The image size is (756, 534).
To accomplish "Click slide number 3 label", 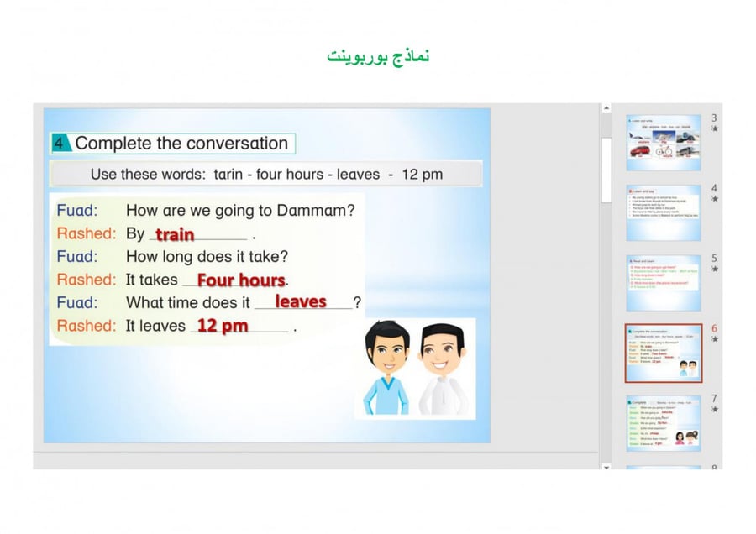I will coord(714,118).
